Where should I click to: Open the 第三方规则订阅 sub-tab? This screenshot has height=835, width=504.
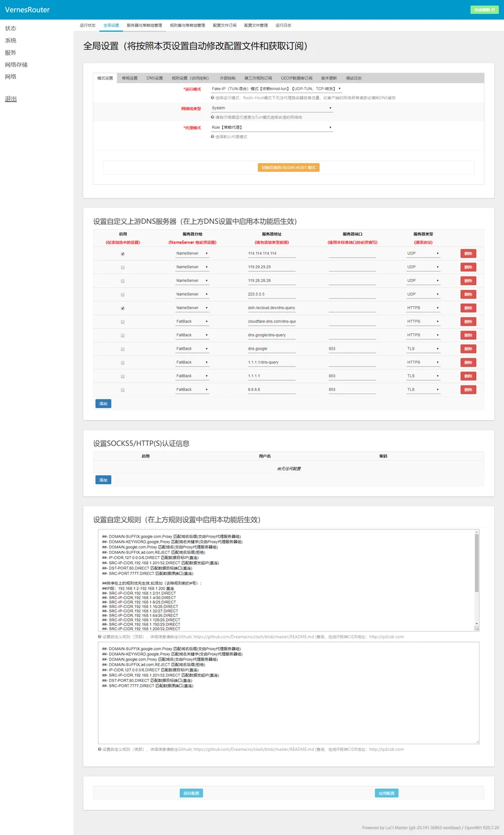258,78
